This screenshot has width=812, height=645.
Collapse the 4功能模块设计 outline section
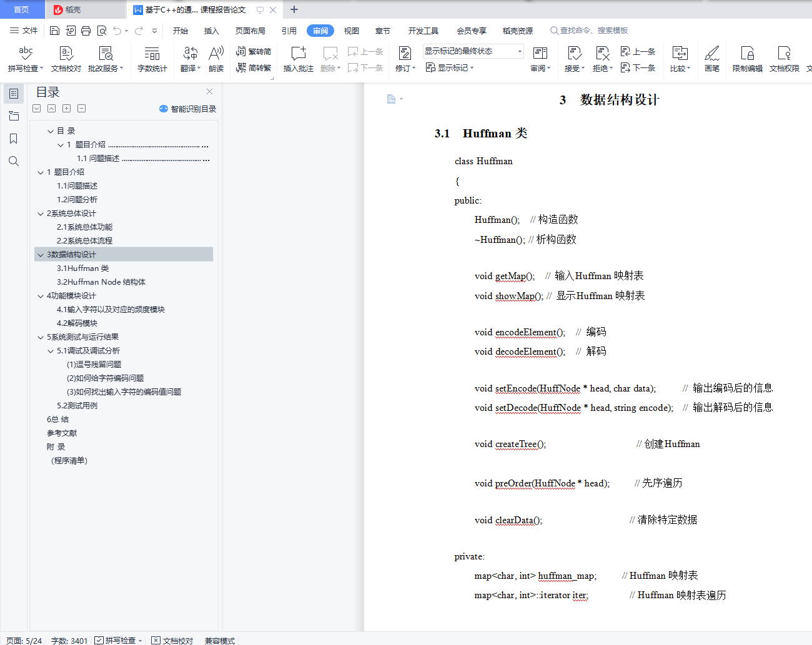(x=41, y=296)
